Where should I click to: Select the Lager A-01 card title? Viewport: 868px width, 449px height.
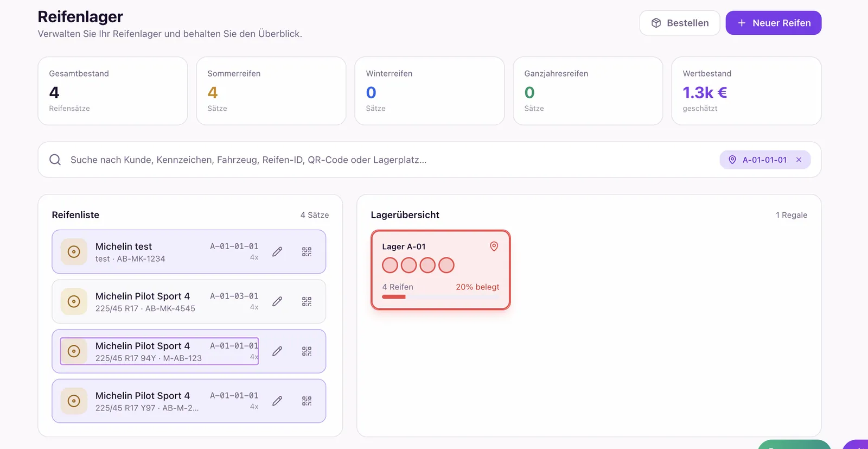click(404, 246)
